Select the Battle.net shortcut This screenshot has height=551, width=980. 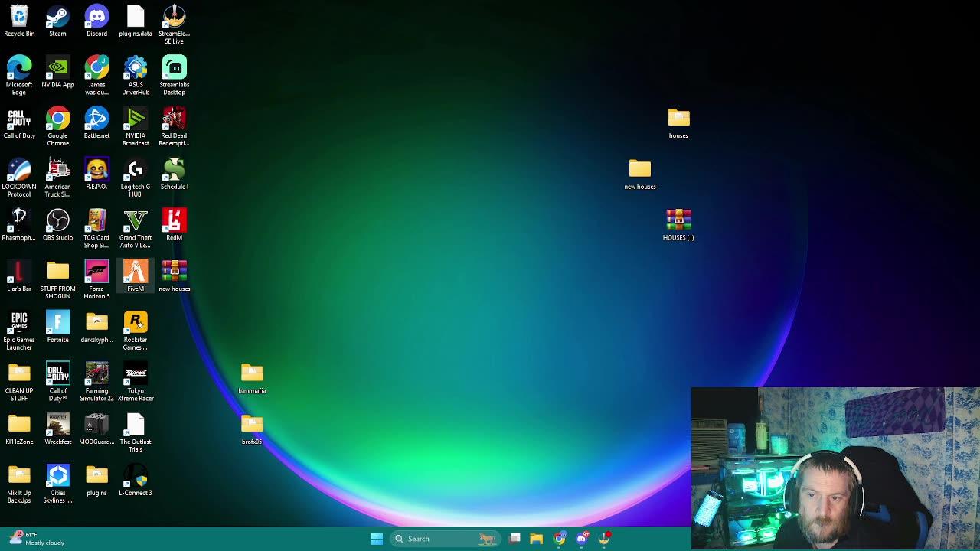pyautogui.click(x=96, y=123)
